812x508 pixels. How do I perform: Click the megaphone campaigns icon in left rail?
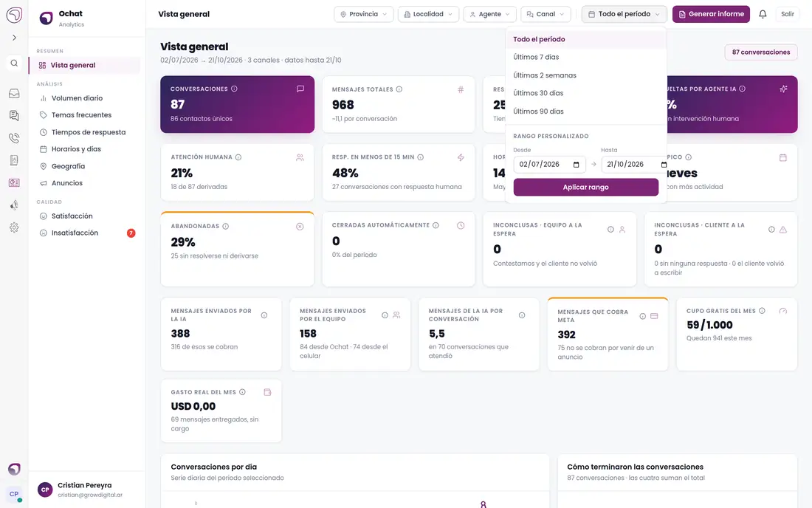click(14, 205)
